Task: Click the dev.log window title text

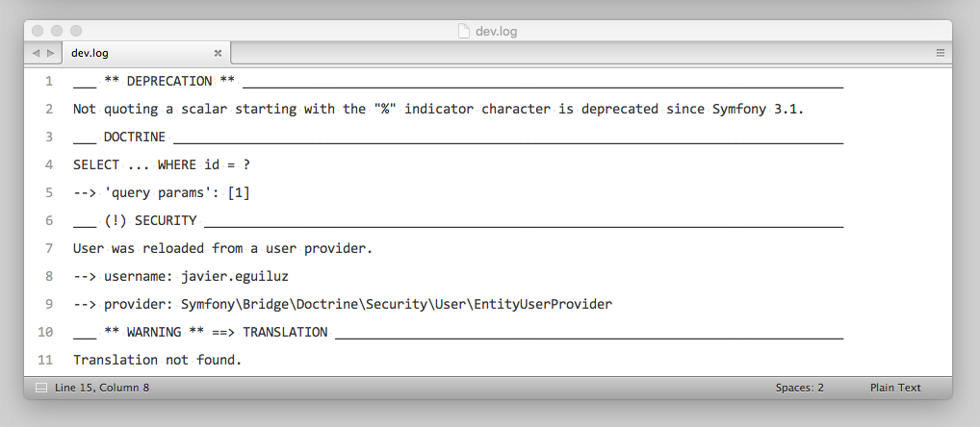Action: pos(496,31)
